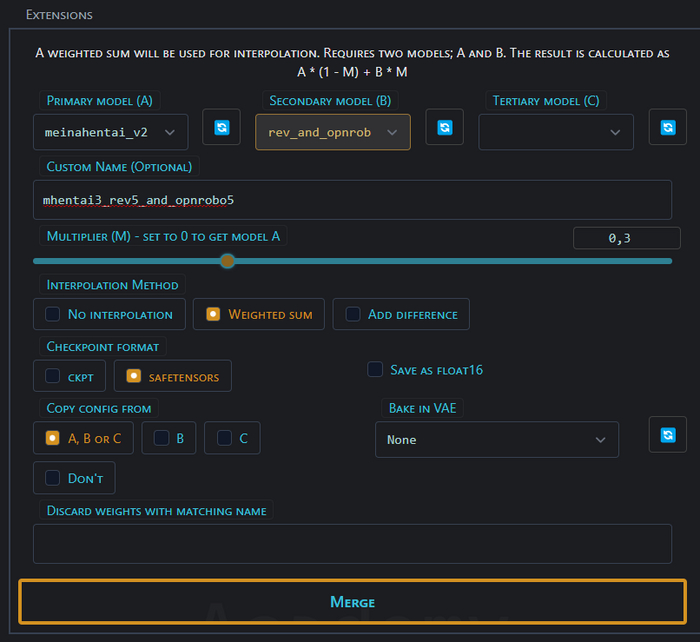Screen dimensions: 700x642
Task: Open the Bake in VAE dropdown
Action: 496,440
